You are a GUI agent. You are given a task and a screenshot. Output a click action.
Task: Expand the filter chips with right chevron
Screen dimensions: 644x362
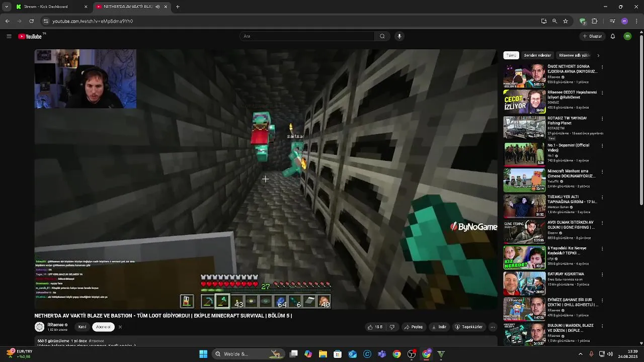(x=598, y=55)
